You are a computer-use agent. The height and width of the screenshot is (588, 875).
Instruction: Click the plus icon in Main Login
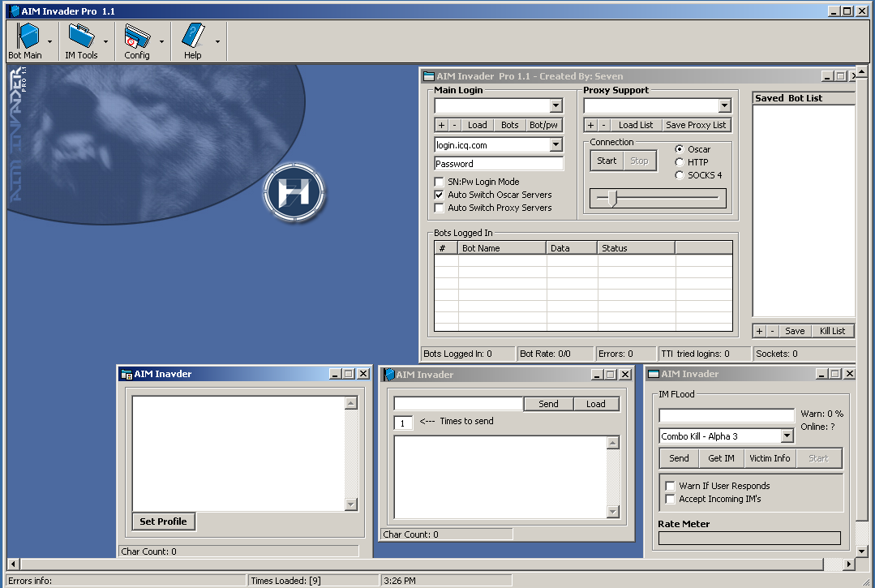441,125
